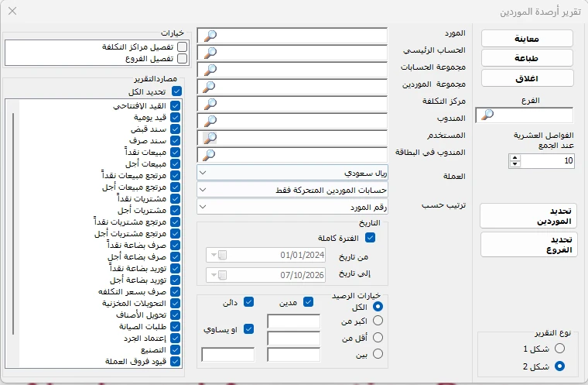Open lookup icon for المندوب في البطاقة

[x=209, y=155]
